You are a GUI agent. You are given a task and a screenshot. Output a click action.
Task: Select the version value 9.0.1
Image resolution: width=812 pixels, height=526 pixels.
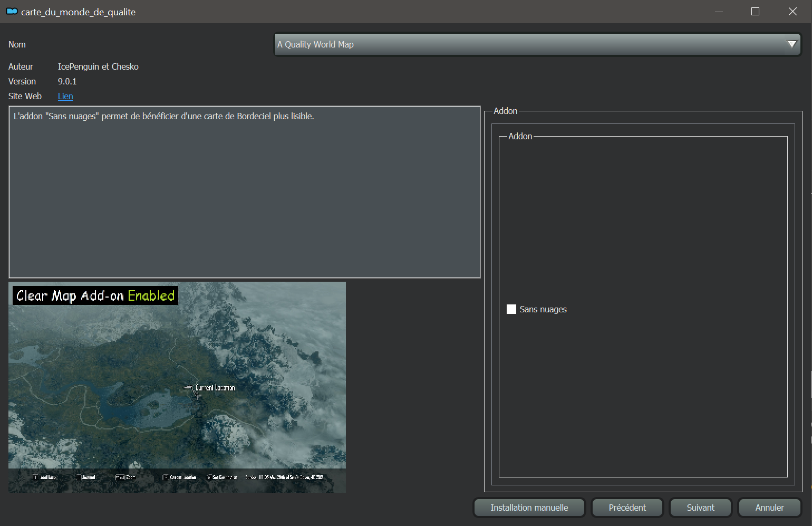point(67,81)
